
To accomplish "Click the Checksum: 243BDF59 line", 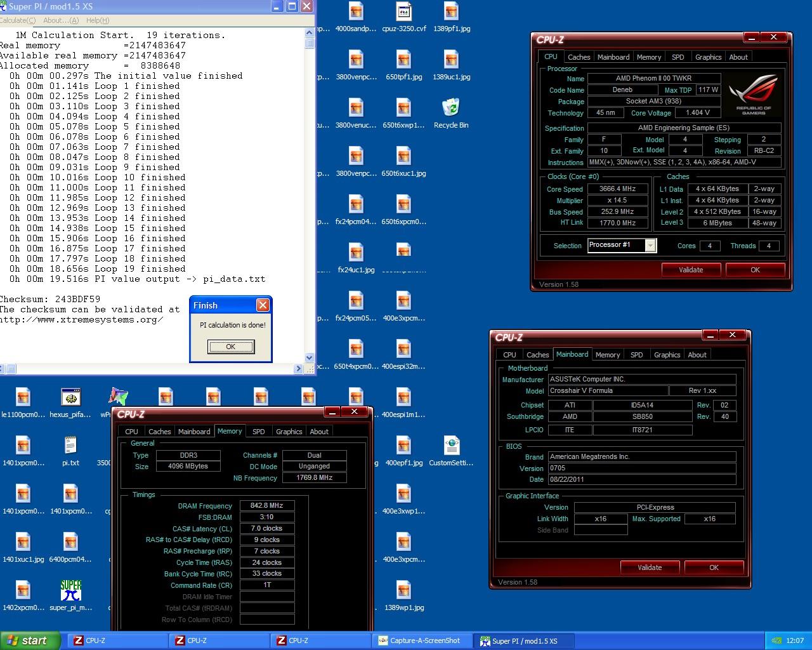I will [50, 299].
